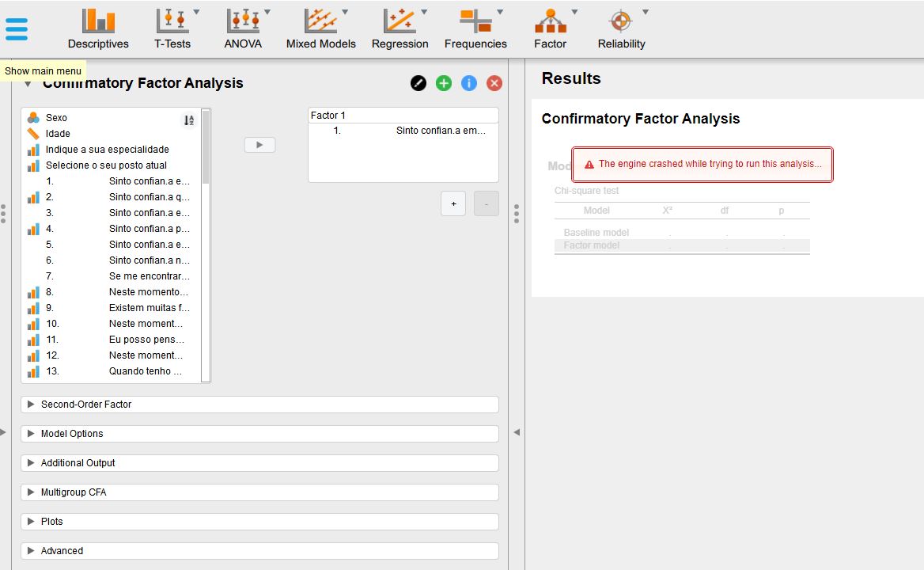This screenshot has height=570, width=924.
Task: Click the plus button to add another factor
Action: coord(453,203)
